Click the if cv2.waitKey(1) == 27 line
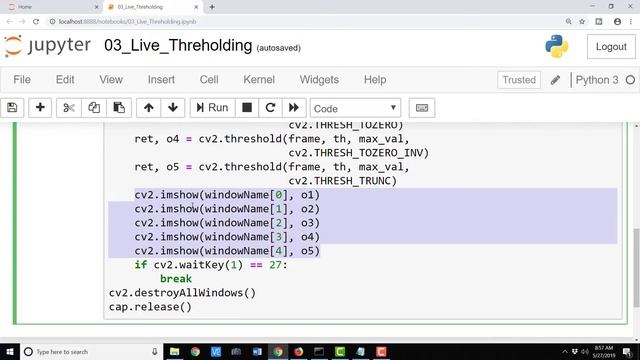 211,265
